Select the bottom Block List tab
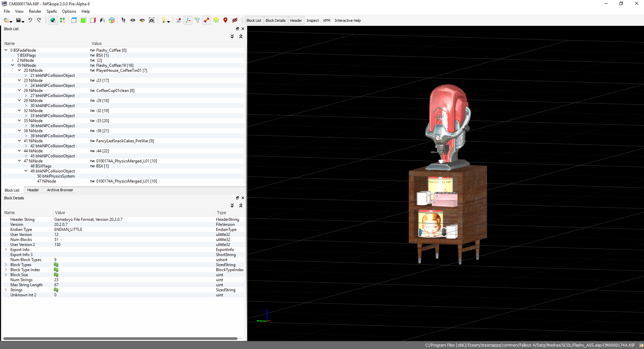This screenshot has width=644, height=349. click(x=12, y=190)
